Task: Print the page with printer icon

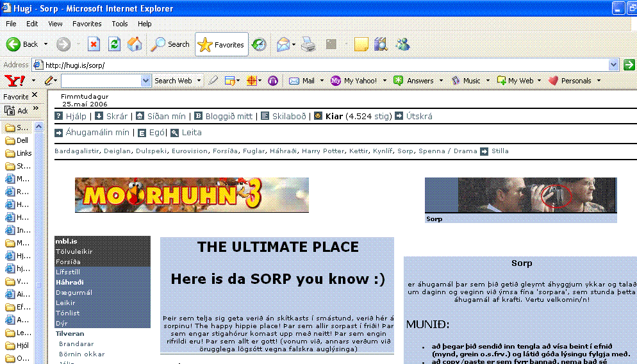Action: (308, 44)
